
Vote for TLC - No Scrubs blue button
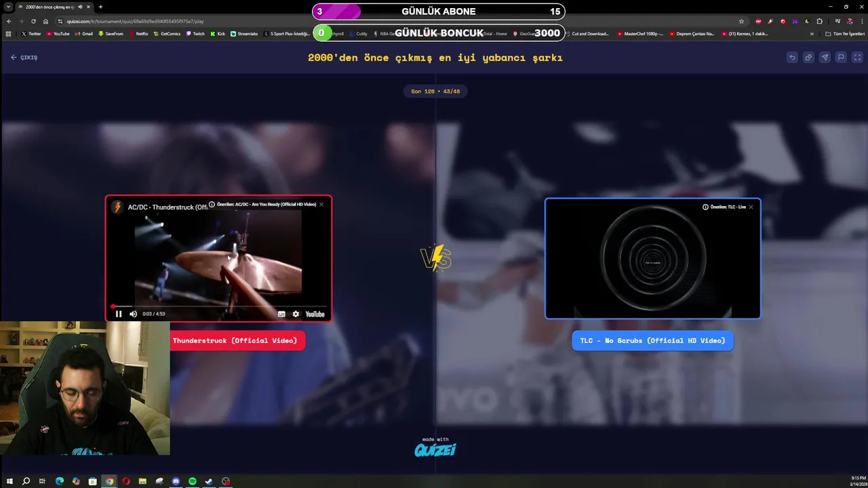[x=652, y=340]
